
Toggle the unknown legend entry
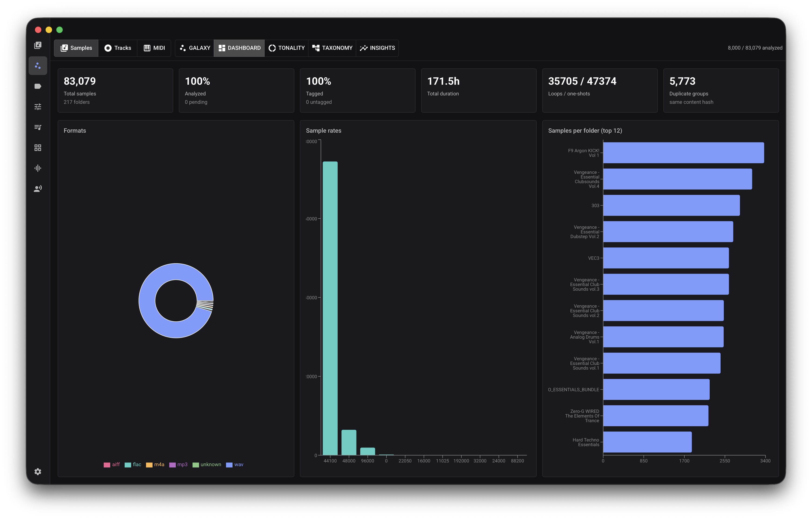[207, 465]
